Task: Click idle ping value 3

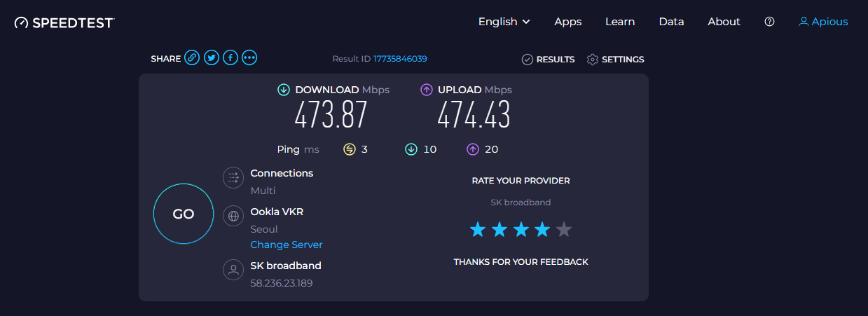Action: pos(364,149)
